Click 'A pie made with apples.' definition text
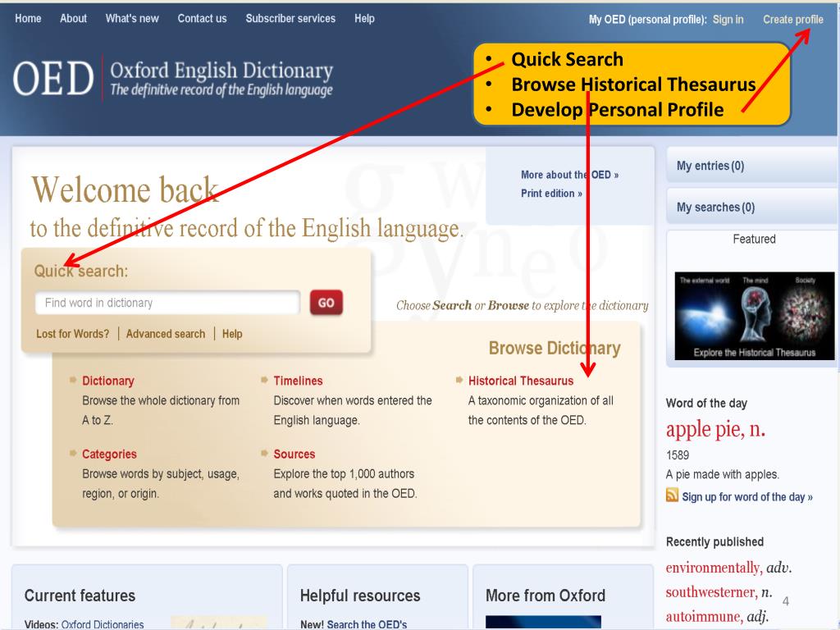840x630 pixels. pyautogui.click(x=722, y=475)
